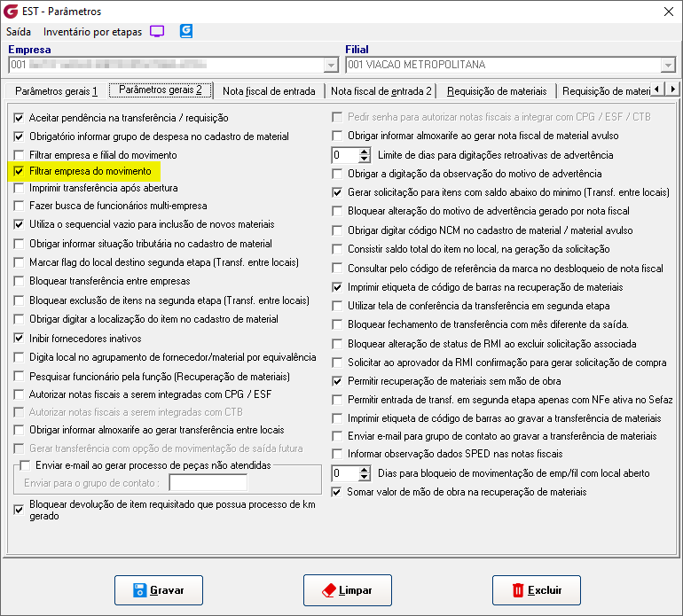The height and width of the screenshot is (616, 683).
Task: Check Digita local no agrupamento de fornecedor/material
Action: (19, 357)
